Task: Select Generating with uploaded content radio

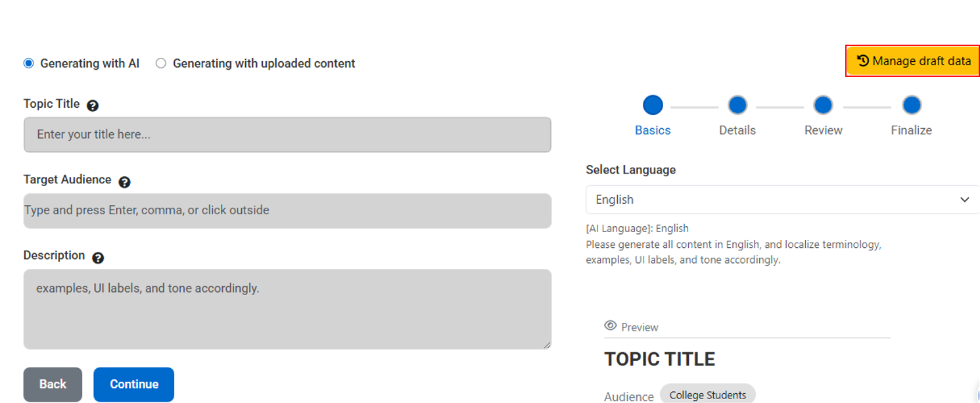Action: [161, 63]
